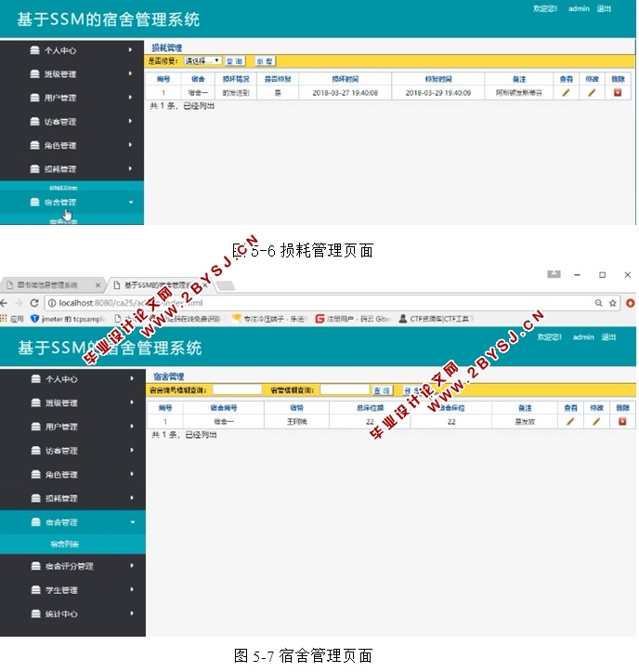Close the 图书馆信息管理系统 browser tab
Viewport: 639px width, 672px height.
tap(98, 285)
